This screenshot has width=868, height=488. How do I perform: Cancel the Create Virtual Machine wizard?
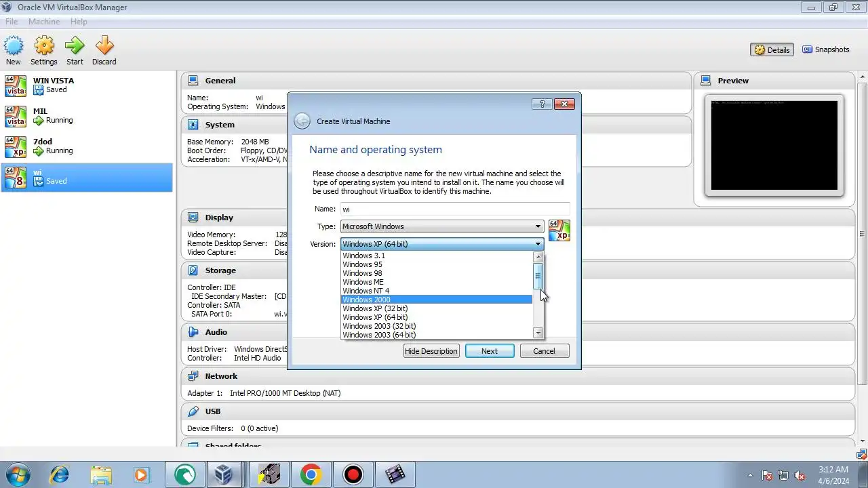coord(545,351)
